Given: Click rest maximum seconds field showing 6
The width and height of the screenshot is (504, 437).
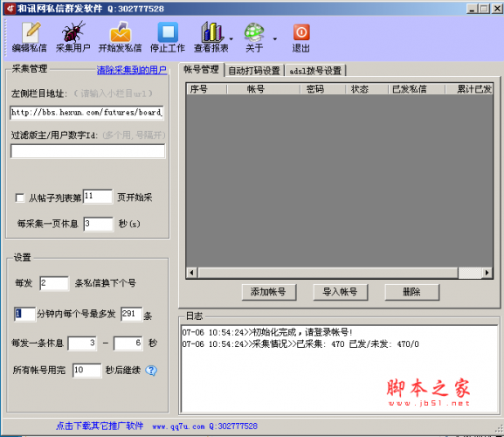Looking at the screenshot, I should tap(128, 343).
